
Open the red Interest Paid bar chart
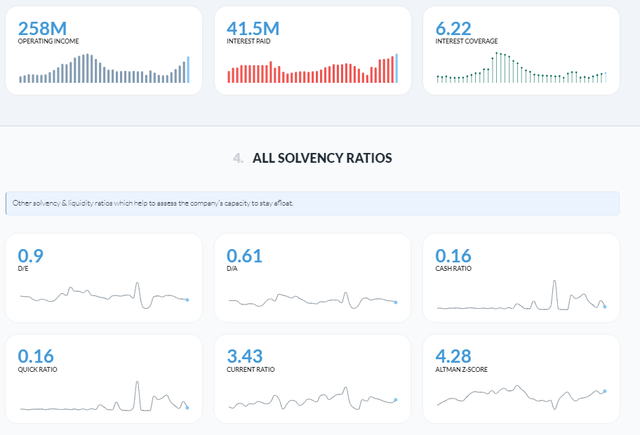(x=312, y=71)
